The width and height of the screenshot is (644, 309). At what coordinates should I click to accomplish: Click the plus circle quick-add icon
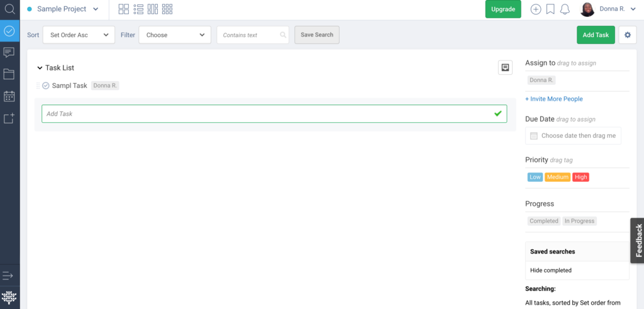[x=536, y=9]
